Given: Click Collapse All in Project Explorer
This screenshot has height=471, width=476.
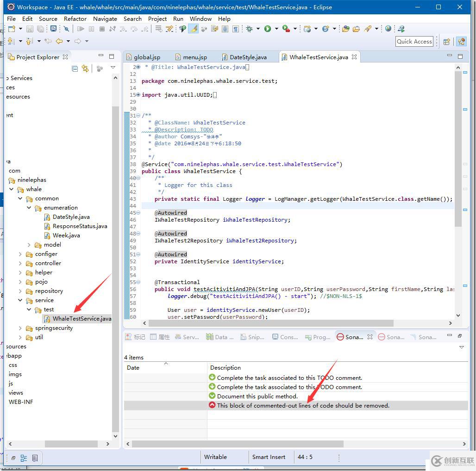Looking at the screenshot, I should [75, 68].
